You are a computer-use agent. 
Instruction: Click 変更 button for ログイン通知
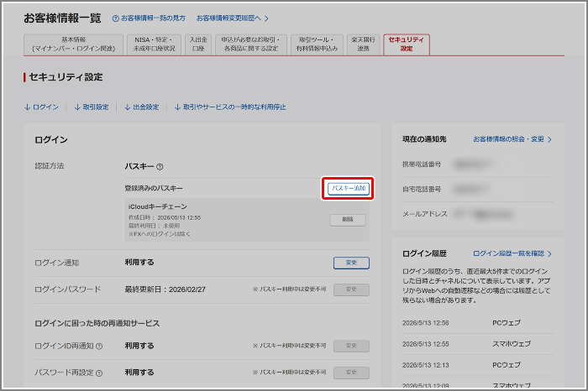click(x=351, y=263)
